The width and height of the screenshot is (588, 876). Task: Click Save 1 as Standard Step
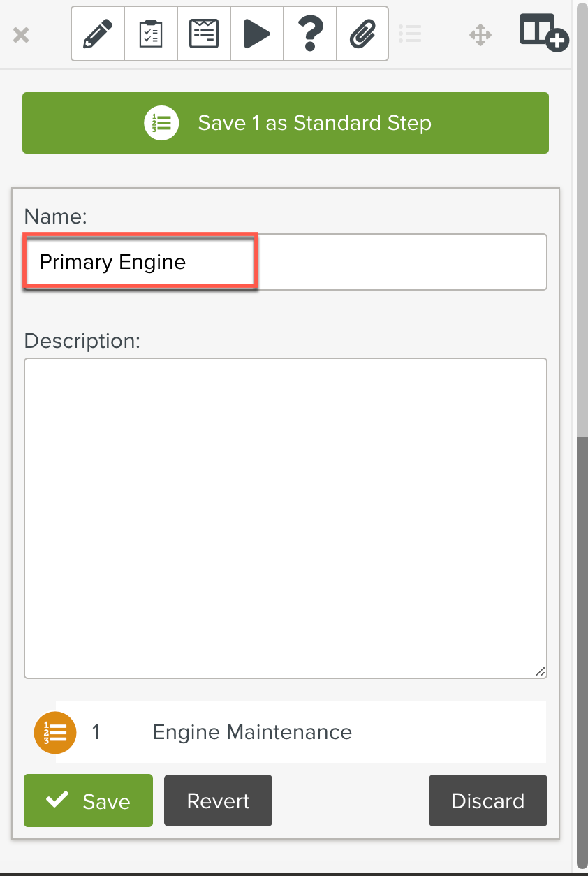coord(286,123)
